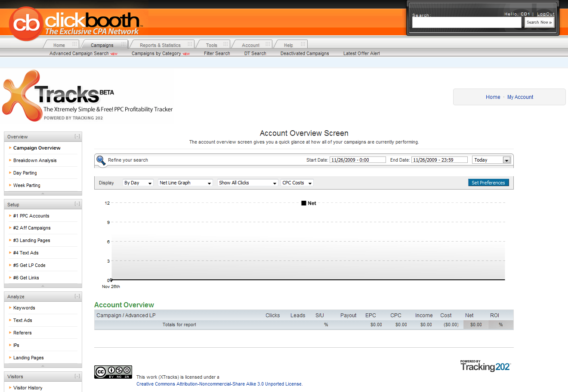Click the Search Now button
The image size is (568, 392).
coord(539,22)
